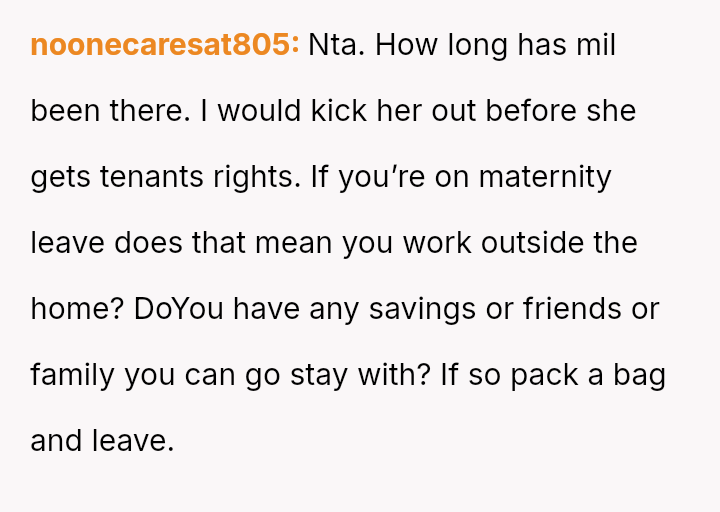Viewport: 720px width, 512px height.
Task: Click the word "family"
Action: tap(74, 375)
